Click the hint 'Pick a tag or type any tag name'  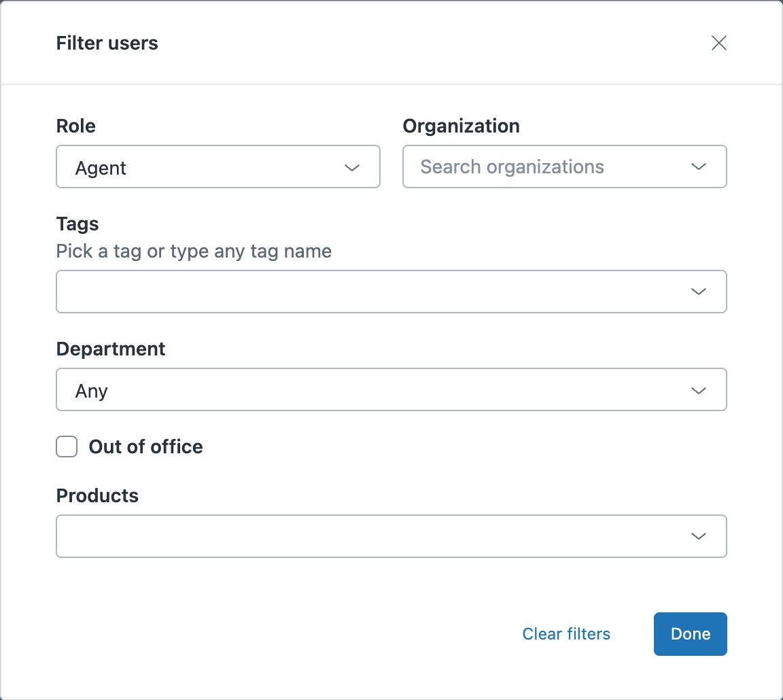point(194,251)
